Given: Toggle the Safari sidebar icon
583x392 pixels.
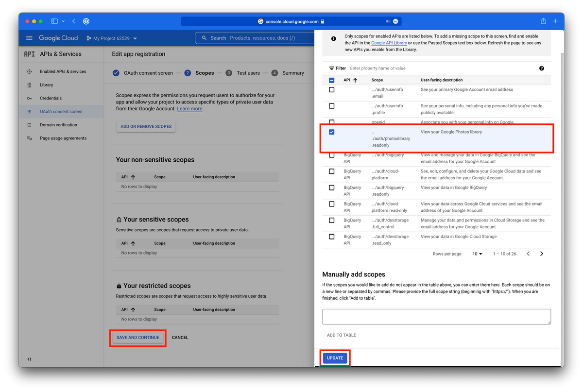Looking at the screenshot, I should pyautogui.click(x=54, y=21).
